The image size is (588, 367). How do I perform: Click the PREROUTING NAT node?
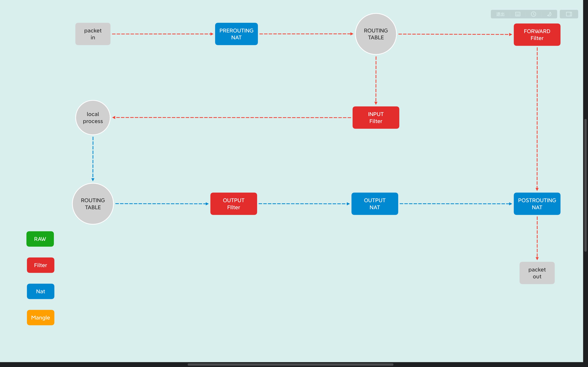pos(236,34)
